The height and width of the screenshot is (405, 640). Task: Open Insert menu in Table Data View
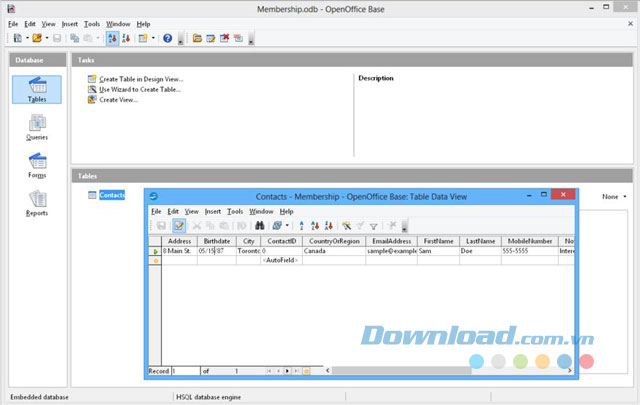click(213, 211)
